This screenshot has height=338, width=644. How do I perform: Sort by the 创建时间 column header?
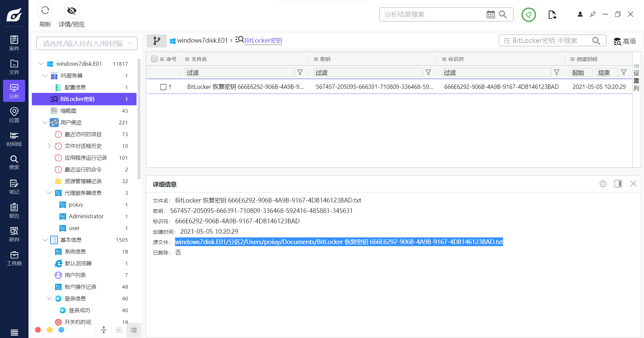point(587,59)
